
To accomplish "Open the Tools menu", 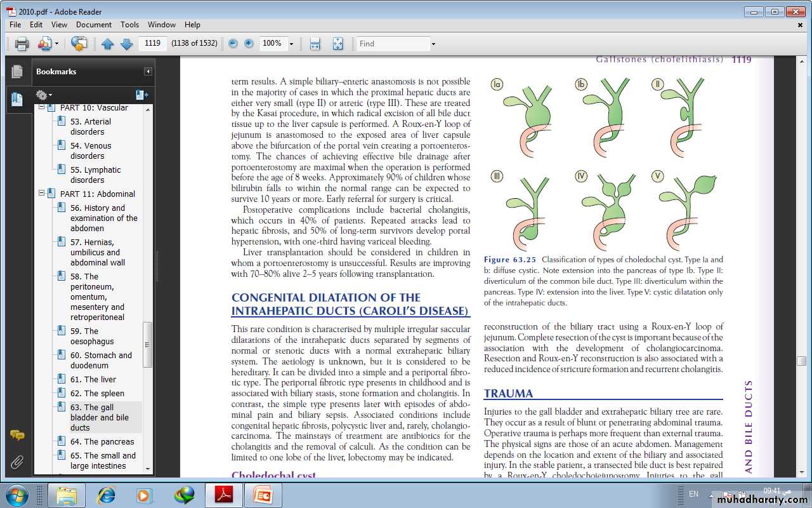I will point(129,25).
